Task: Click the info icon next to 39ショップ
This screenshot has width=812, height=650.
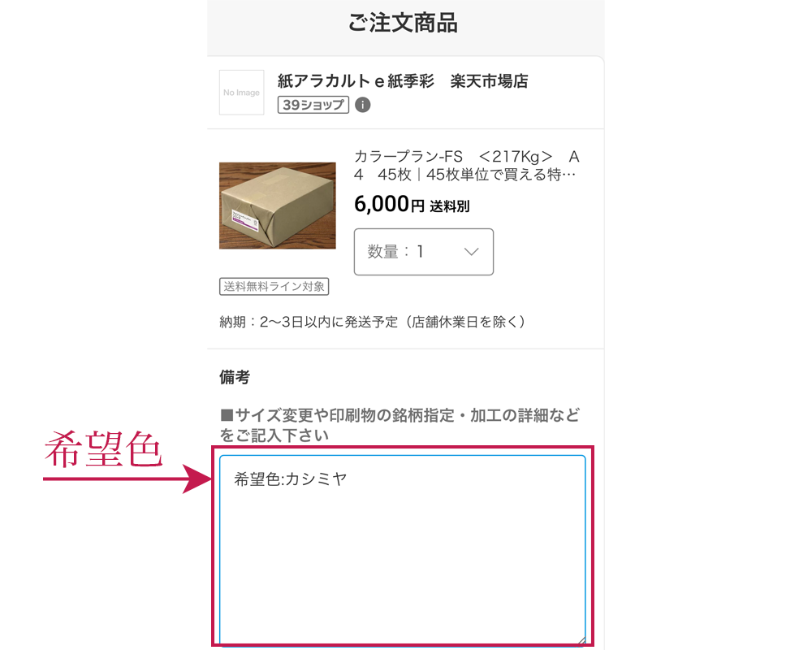Action: [x=362, y=105]
